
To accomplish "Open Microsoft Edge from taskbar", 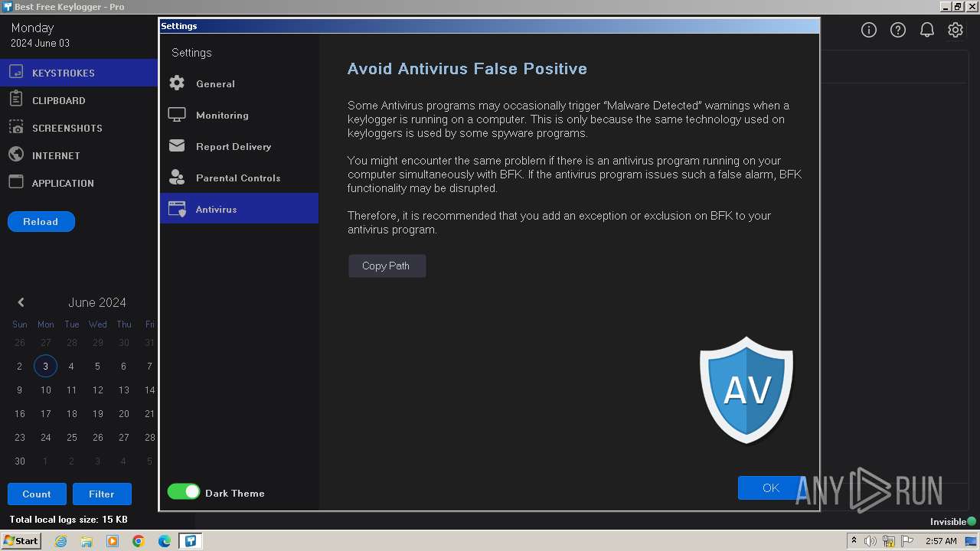I will [165, 541].
